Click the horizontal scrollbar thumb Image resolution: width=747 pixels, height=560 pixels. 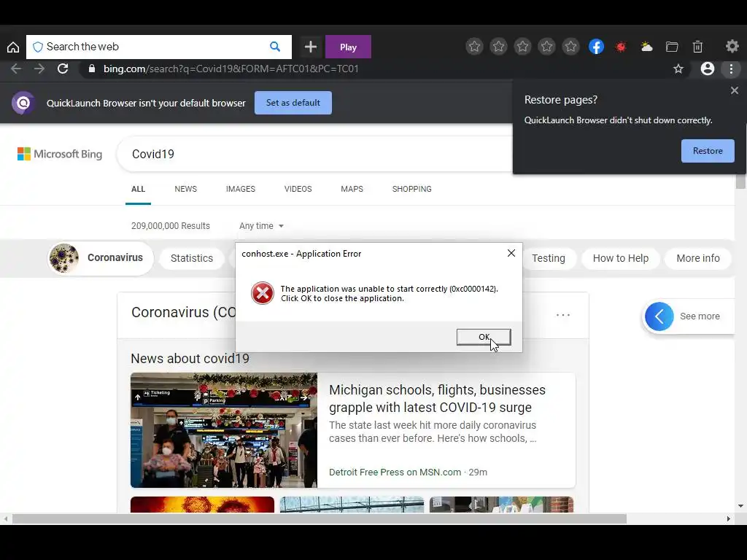tap(320, 518)
